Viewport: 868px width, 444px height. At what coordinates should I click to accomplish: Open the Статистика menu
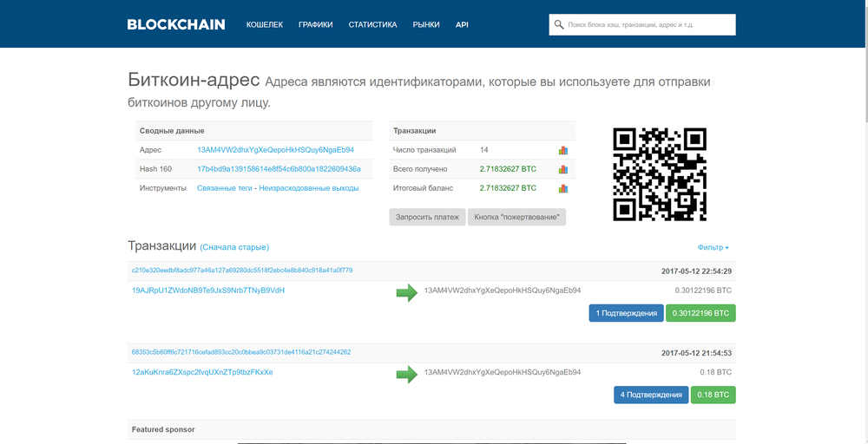[372, 24]
